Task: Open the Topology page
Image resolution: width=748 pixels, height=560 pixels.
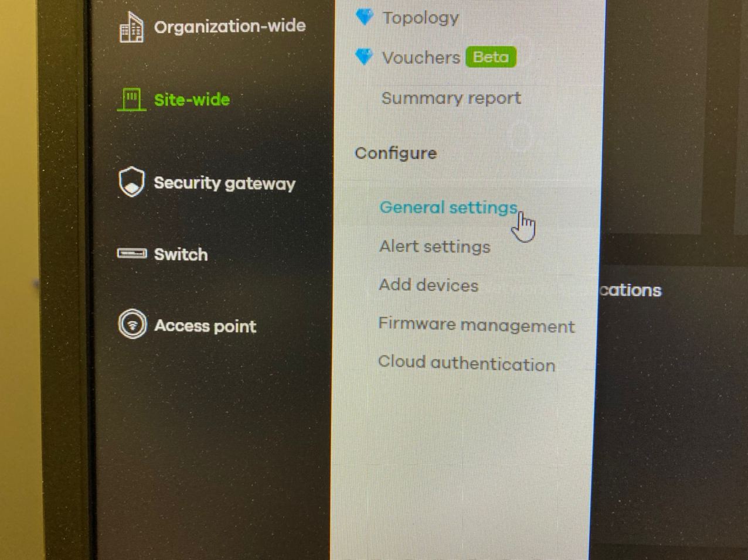Action: pos(420,18)
